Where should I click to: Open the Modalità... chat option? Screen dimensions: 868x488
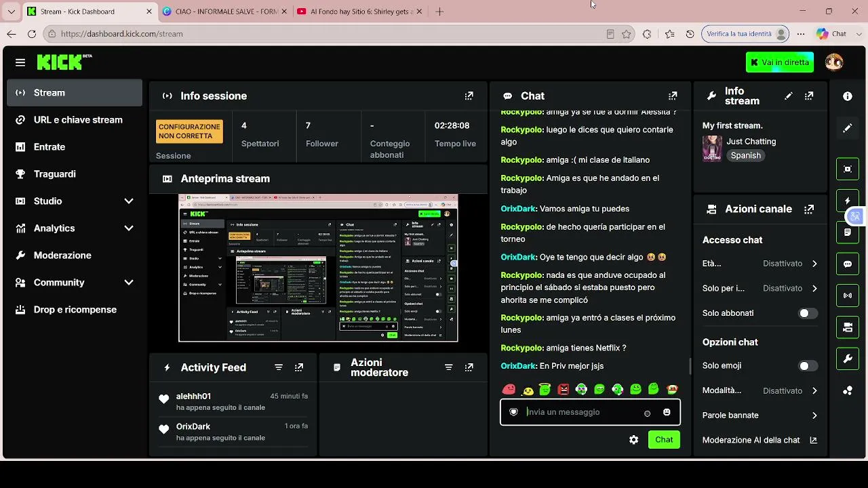760,390
